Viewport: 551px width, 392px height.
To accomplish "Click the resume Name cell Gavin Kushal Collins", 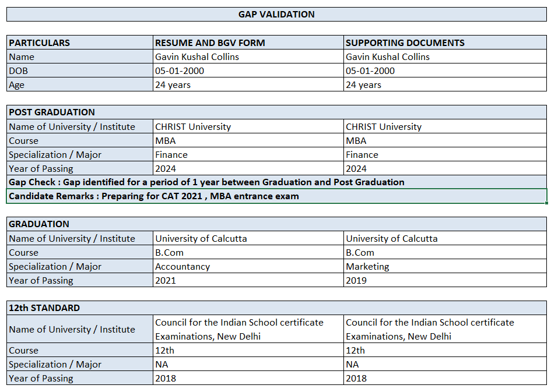I will 248,56.
